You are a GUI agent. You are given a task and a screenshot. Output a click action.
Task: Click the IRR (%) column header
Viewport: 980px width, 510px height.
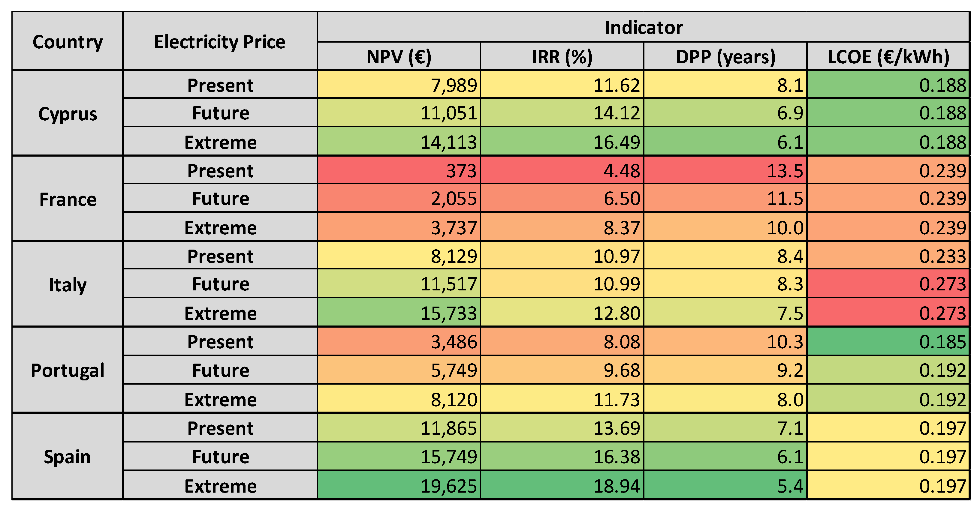click(562, 56)
